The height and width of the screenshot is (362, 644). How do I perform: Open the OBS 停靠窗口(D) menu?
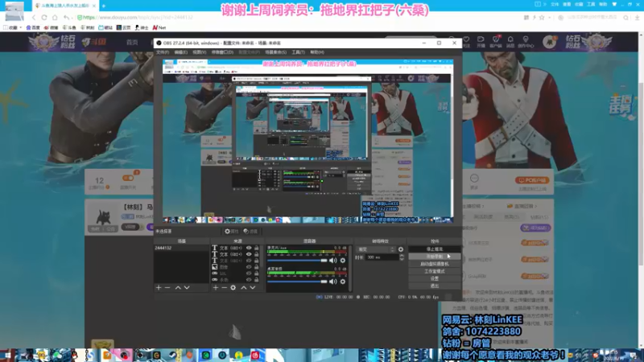tap(222, 52)
